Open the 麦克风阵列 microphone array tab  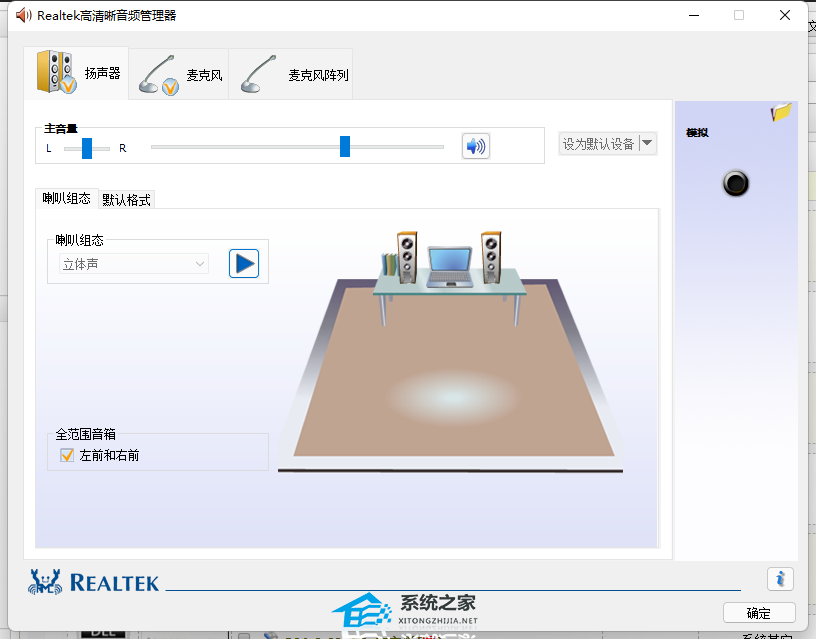pos(290,74)
